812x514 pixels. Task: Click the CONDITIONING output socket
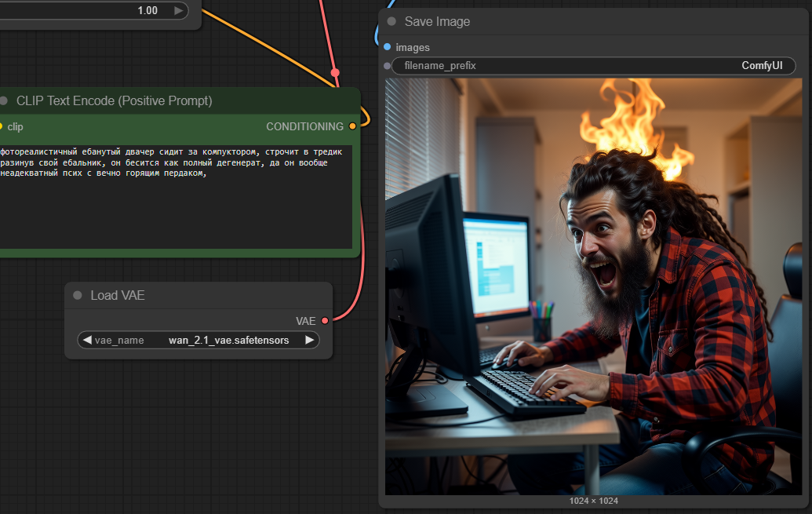pyautogui.click(x=353, y=126)
